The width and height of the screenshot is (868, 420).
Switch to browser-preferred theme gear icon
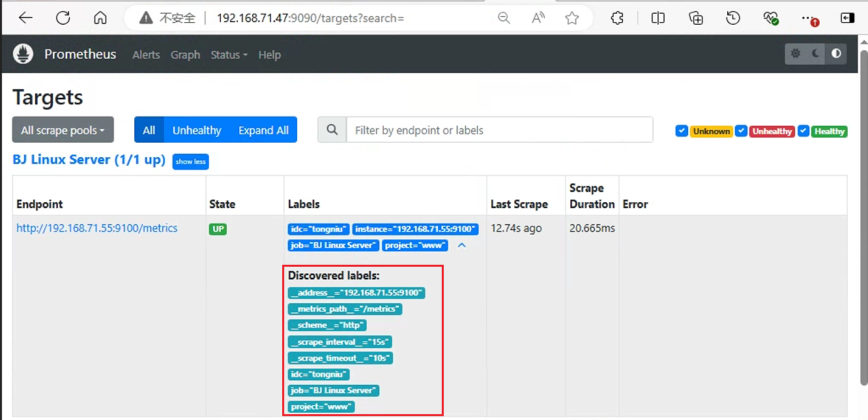pos(796,54)
